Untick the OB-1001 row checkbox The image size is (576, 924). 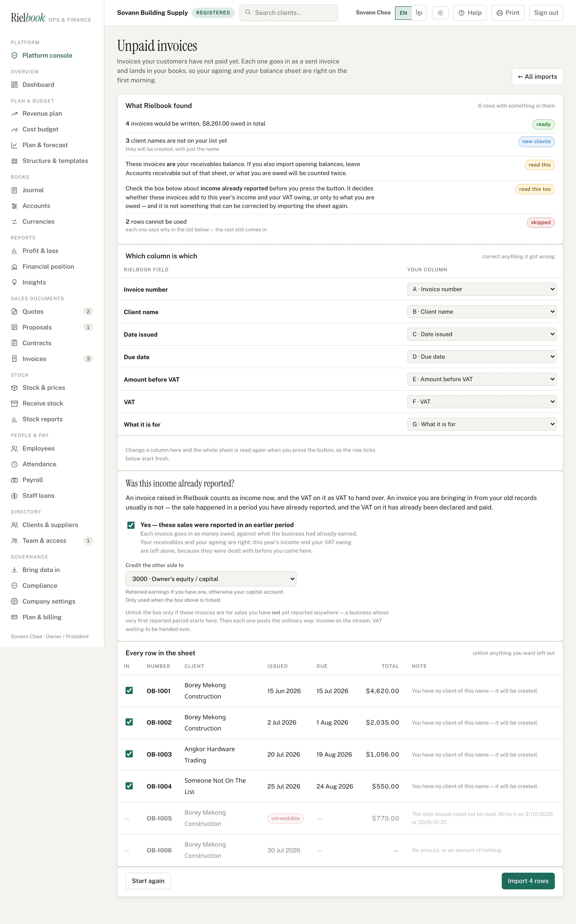(129, 690)
